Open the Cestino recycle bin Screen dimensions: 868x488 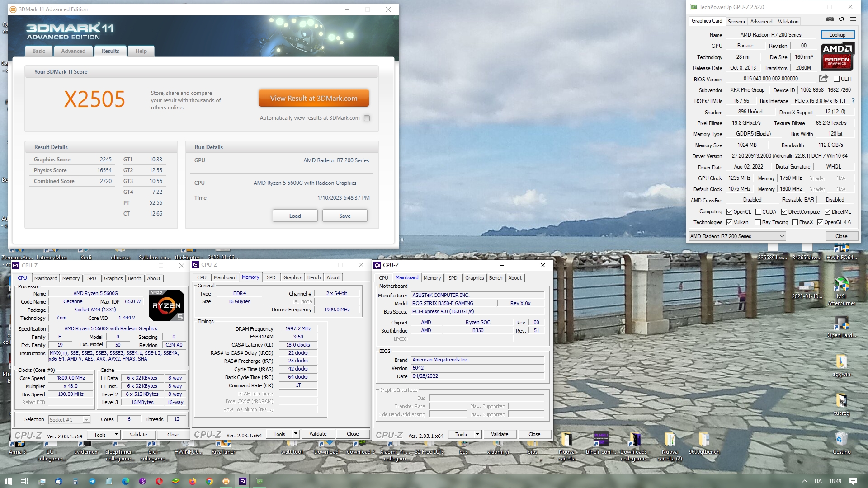coord(841,444)
